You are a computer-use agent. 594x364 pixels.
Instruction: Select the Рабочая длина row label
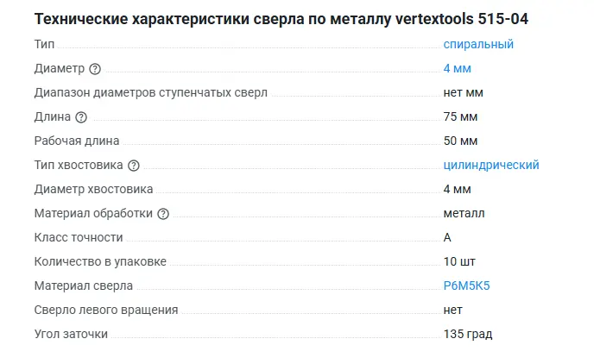[x=77, y=141]
